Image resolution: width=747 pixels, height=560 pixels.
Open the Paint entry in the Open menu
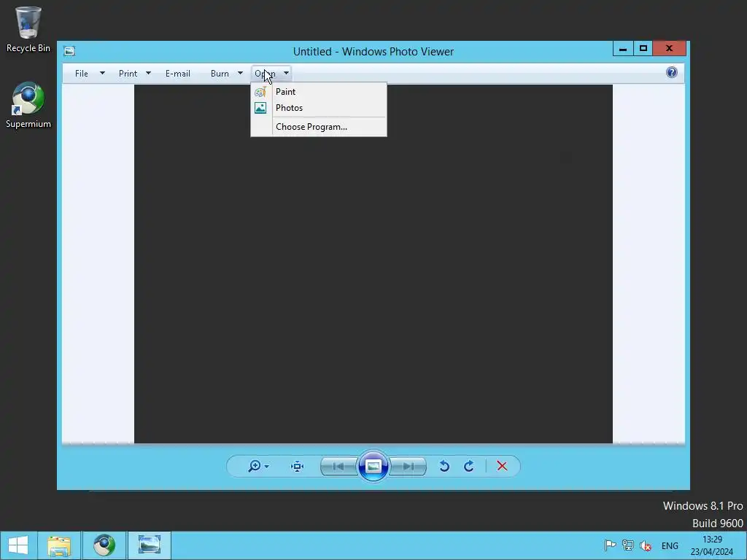pyautogui.click(x=319, y=91)
